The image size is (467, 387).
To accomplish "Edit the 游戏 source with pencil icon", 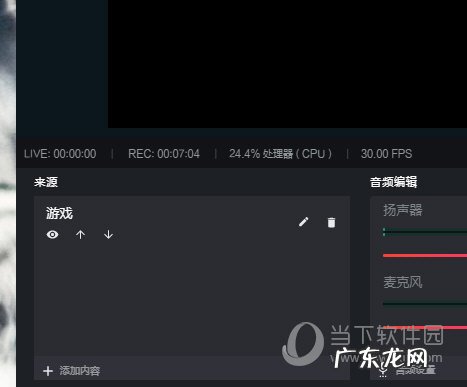I will [304, 222].
